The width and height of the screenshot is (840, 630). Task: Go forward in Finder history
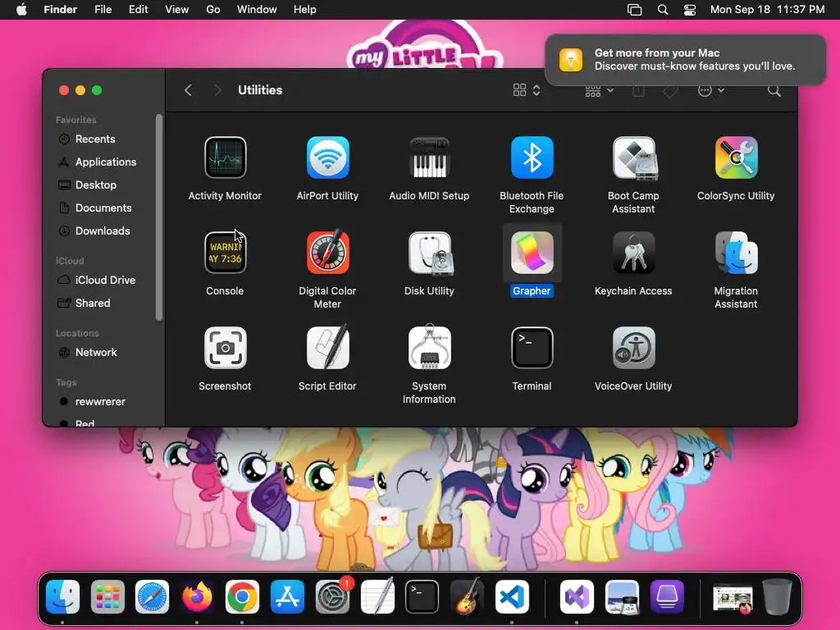(217, 90)
